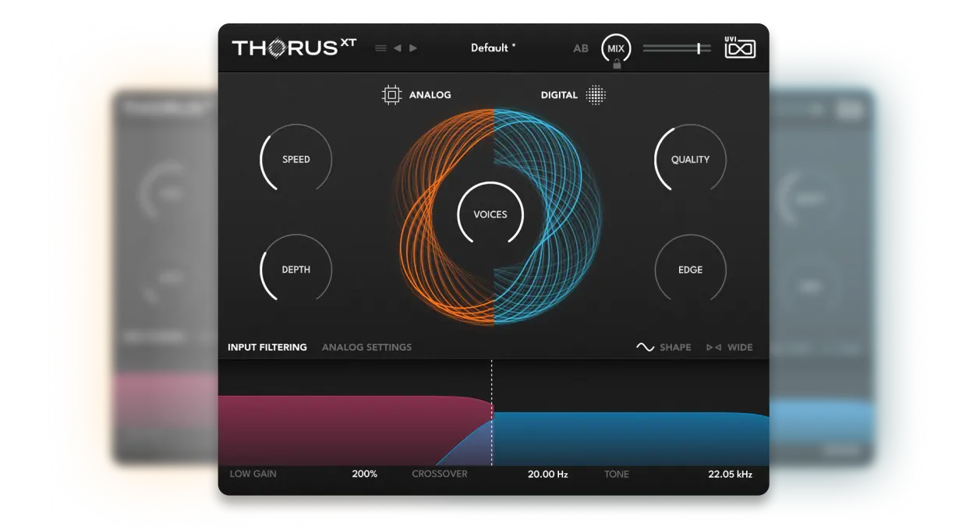Image resolution: width=980 pixels, height=530 pixels.
Task: Toggle the mix lock padlock
Action: click(x=617, y=65)
